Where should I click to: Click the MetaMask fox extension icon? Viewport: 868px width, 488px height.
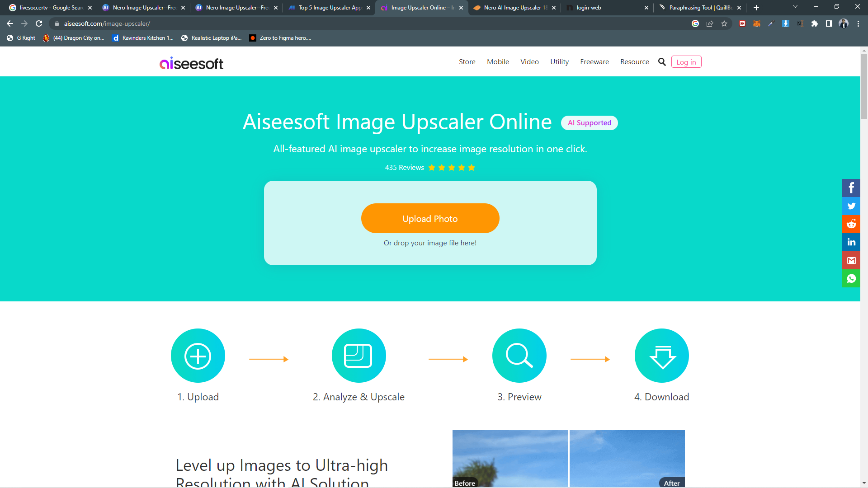click(x=757, y=23)
